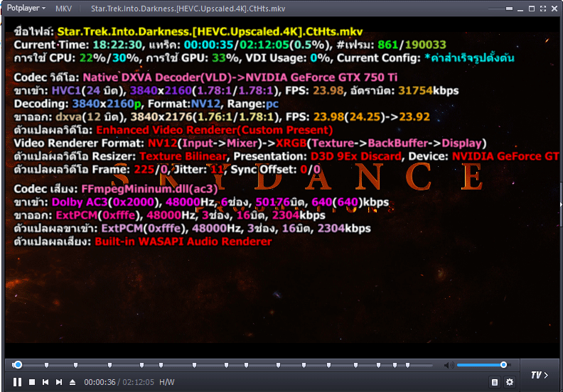Click the Dolby AC3(0x2000) input text
Image resolution: width=563 pixels, height=392 pixels.
[x=107, y=202]
